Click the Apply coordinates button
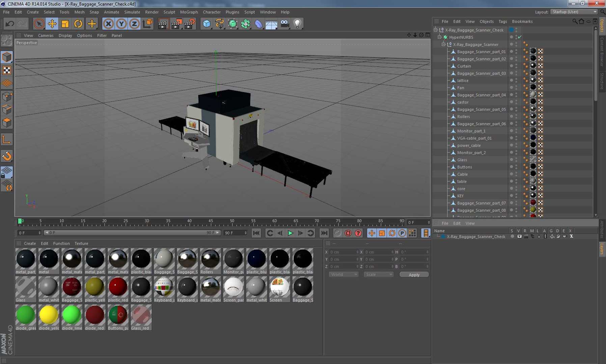The height and width of the screenshot is (364, 606). [414, 275]
